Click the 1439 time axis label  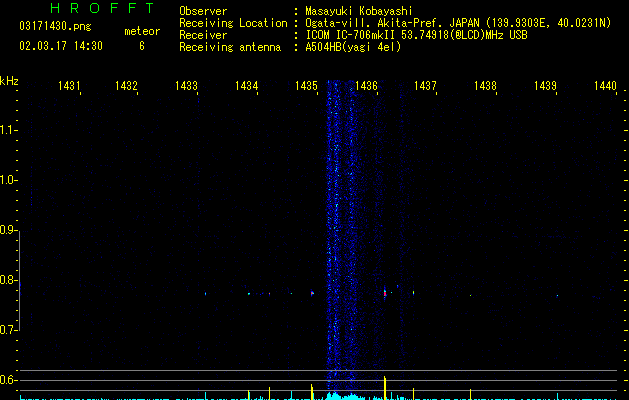tap(545, 86)
